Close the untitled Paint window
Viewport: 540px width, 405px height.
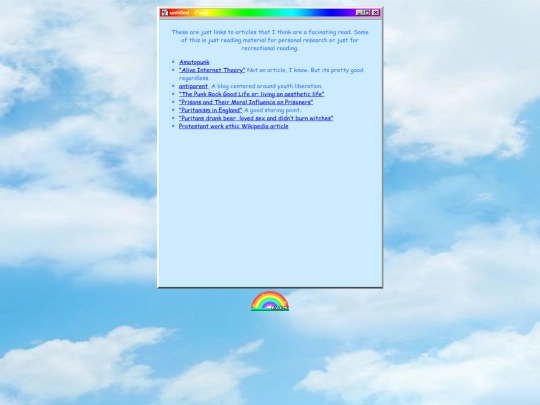tap(375, 13)
